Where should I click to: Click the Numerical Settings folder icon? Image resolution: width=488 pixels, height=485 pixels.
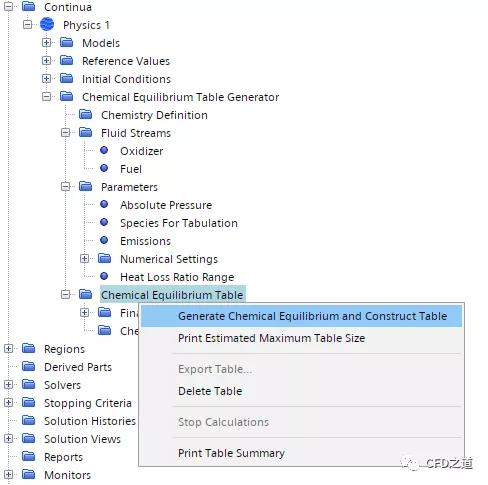coord(105,258)
